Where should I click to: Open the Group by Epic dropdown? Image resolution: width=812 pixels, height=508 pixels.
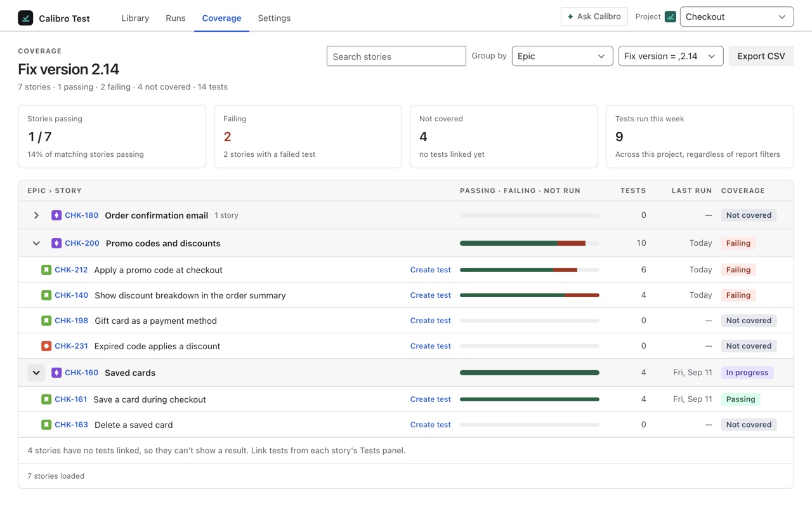pos(562,56)
